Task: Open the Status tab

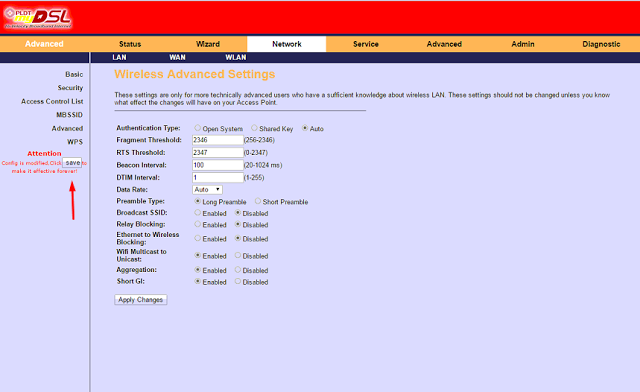Action: pos(130,44)
